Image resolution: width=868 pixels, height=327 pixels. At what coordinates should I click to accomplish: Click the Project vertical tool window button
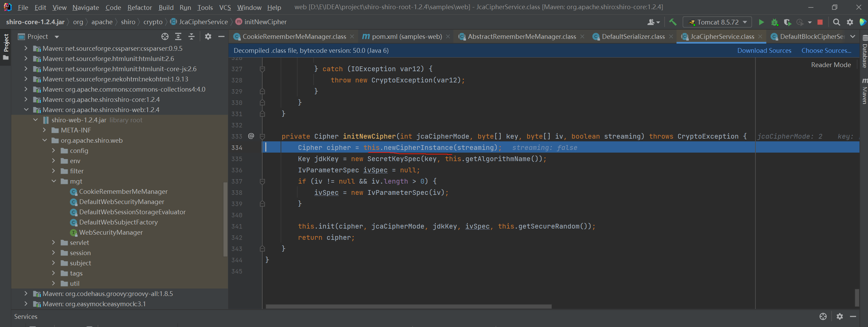(6, 47)
